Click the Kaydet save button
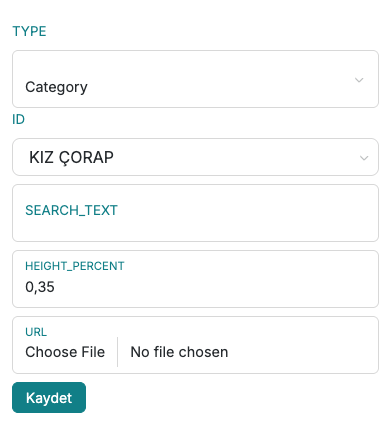Screen dimensions: 391x426 [x=49, y=398]
